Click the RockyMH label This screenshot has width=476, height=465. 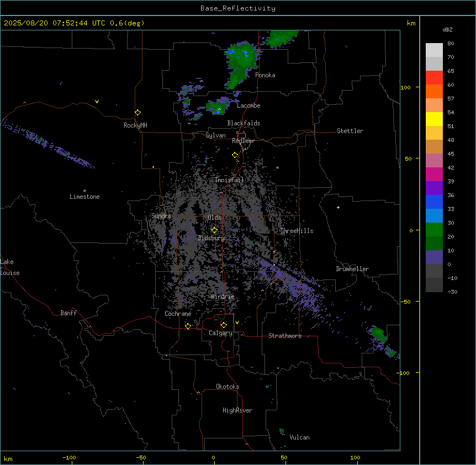coord(135,125)
